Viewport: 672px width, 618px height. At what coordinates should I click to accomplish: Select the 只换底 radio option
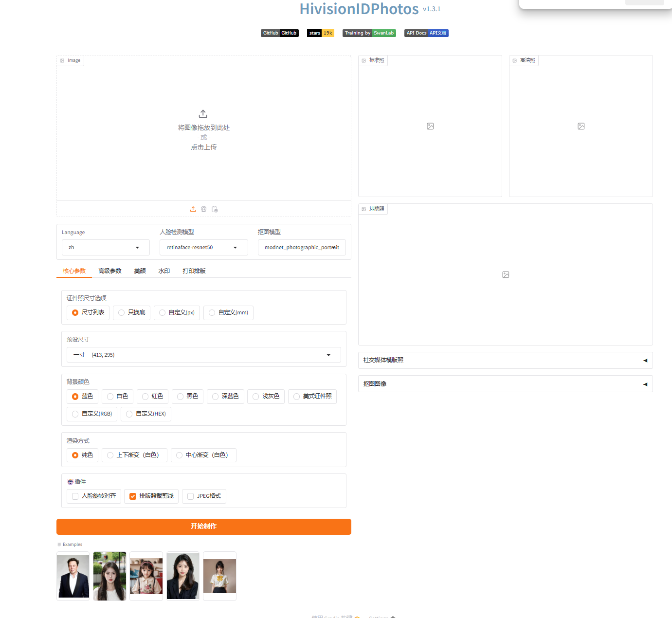132,312
